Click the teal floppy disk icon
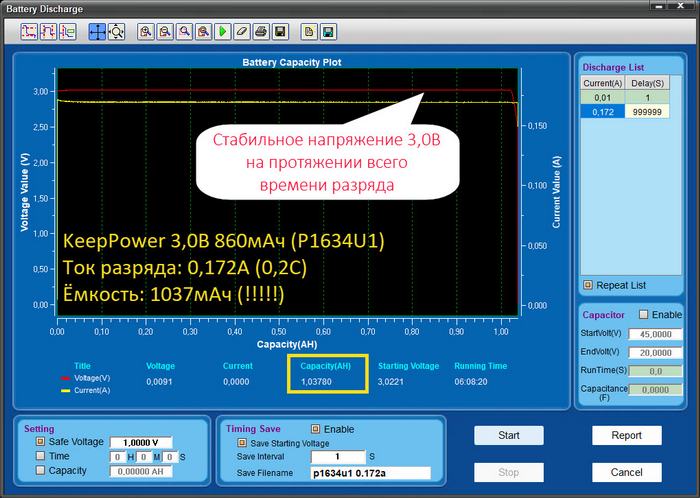 tap(327, 32)
